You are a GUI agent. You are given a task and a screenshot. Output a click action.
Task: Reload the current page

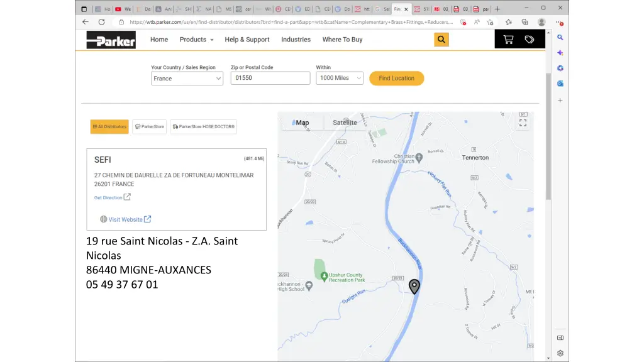101,22
